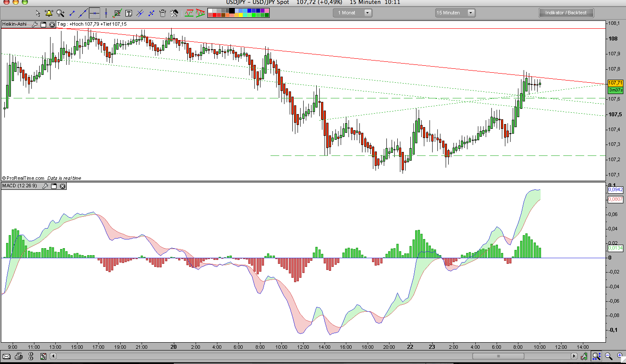Viewport: 626px width, 364px height.
Task: Click the 108 price axis label
Action: click(613, 38)
